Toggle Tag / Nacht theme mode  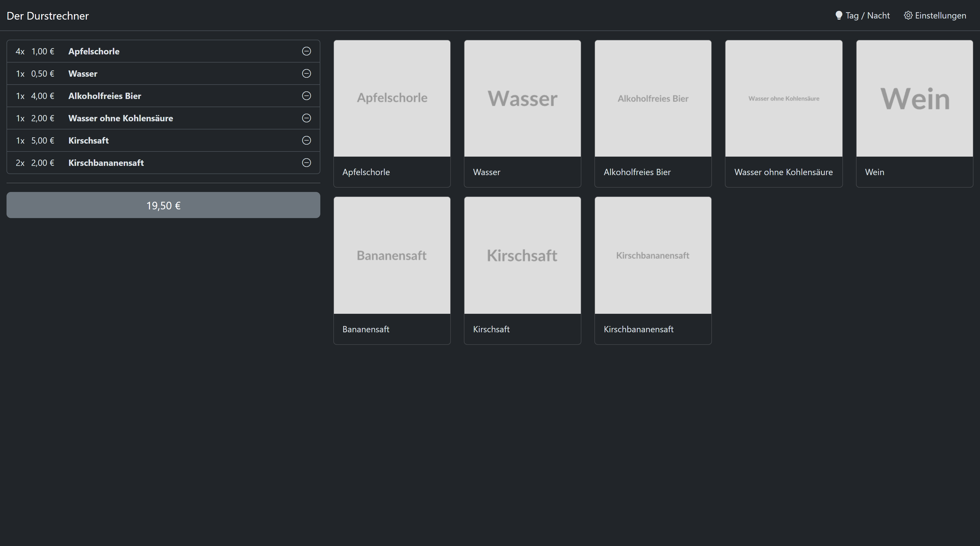tap(867, 15)
